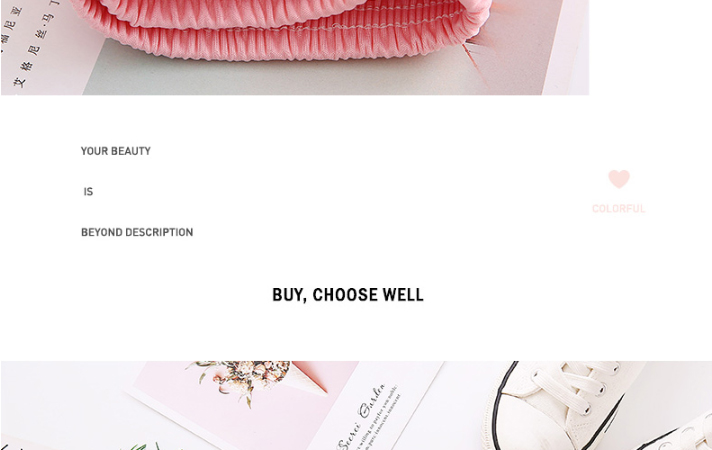The image size is (712, 450).
Task: Click the Secret Garden script title
Action: click(362, 418)
